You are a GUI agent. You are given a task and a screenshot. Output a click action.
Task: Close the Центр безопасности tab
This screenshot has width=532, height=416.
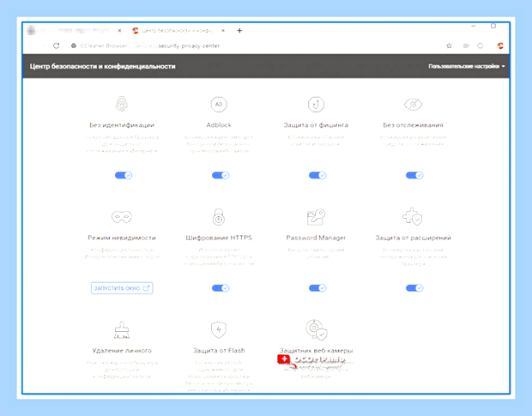coord(223,31)
